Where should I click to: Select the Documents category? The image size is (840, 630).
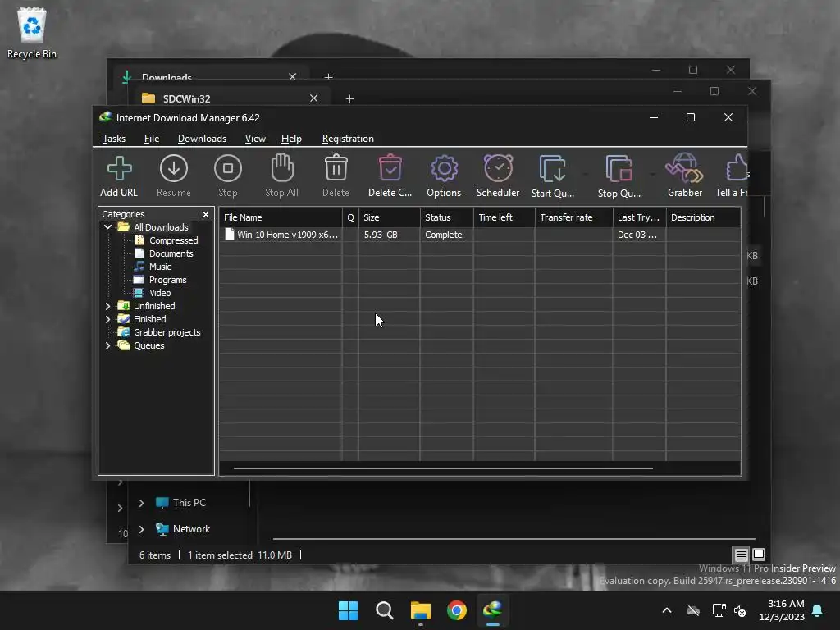171,253
